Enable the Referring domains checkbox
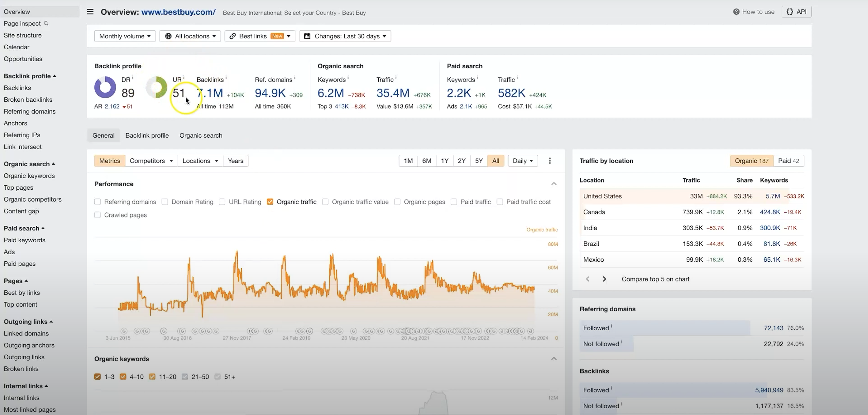The image size is (868, 415). pyautogui.click(x=98, y=202)
